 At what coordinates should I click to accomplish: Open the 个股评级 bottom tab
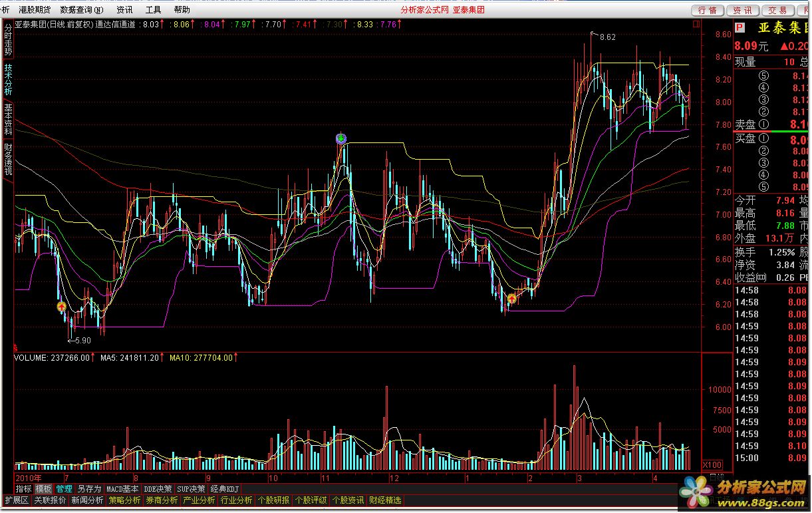[x=311, y=500]
